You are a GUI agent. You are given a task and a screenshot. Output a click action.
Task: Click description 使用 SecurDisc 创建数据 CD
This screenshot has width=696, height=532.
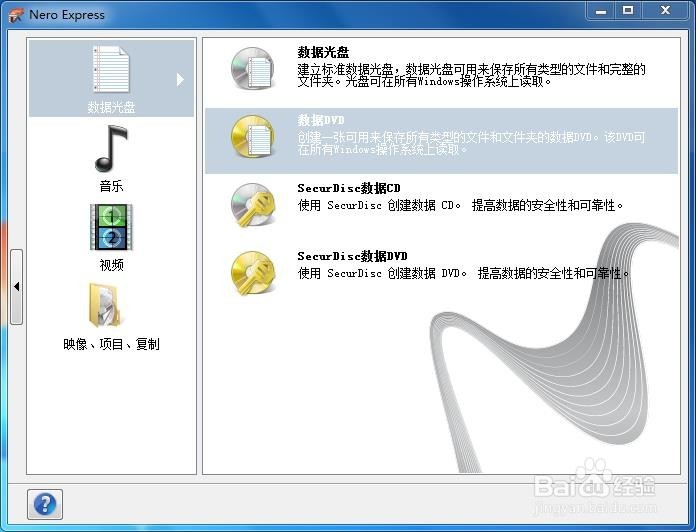coord(460,205)
